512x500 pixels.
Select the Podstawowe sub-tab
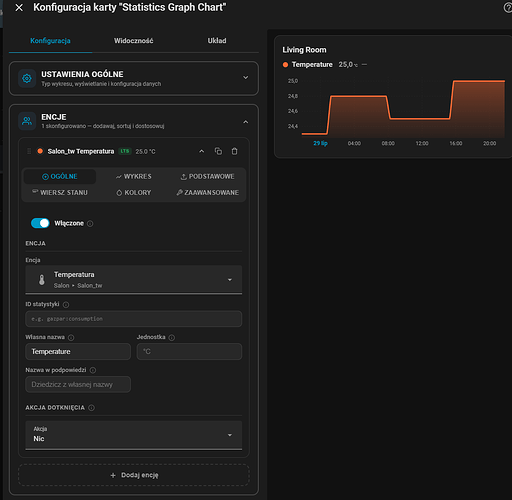207,176
